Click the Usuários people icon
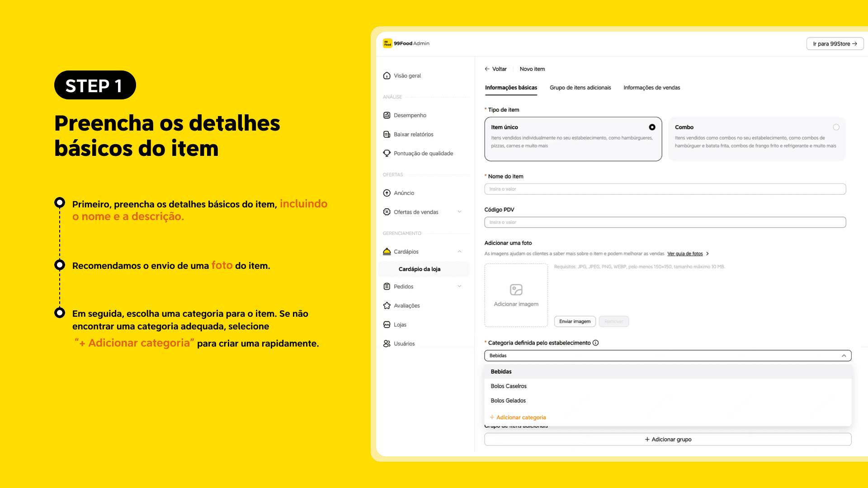Viewport: 868px width, 488px height. [x=387, y=343]
